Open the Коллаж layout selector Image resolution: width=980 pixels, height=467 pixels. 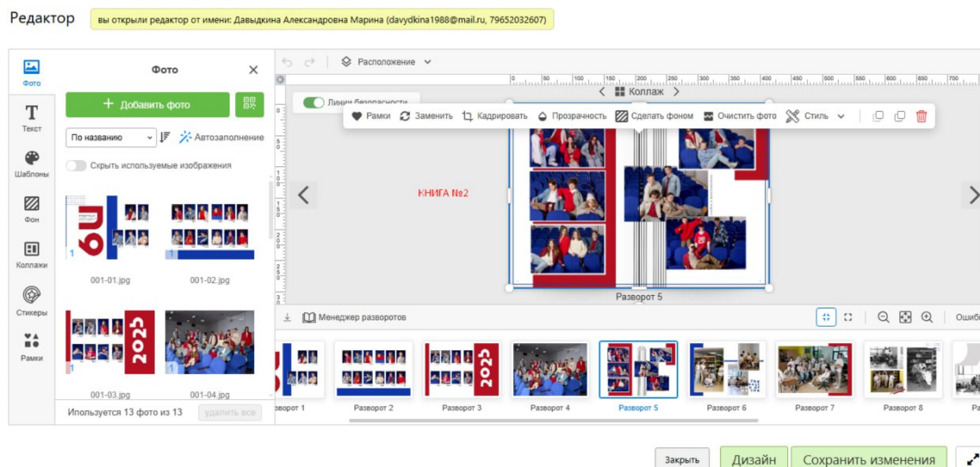tap(639, 92)
